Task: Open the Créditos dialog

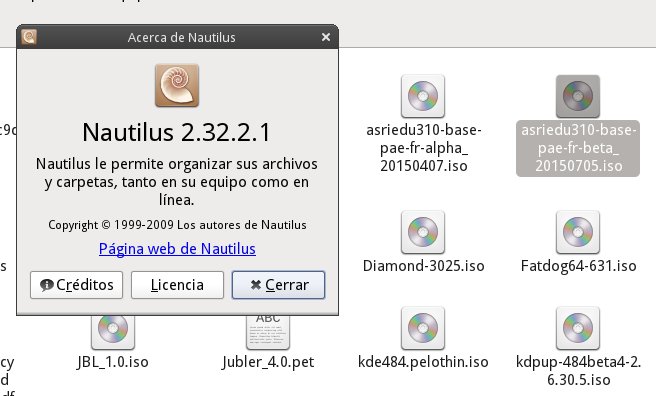Action: (77, 285)
